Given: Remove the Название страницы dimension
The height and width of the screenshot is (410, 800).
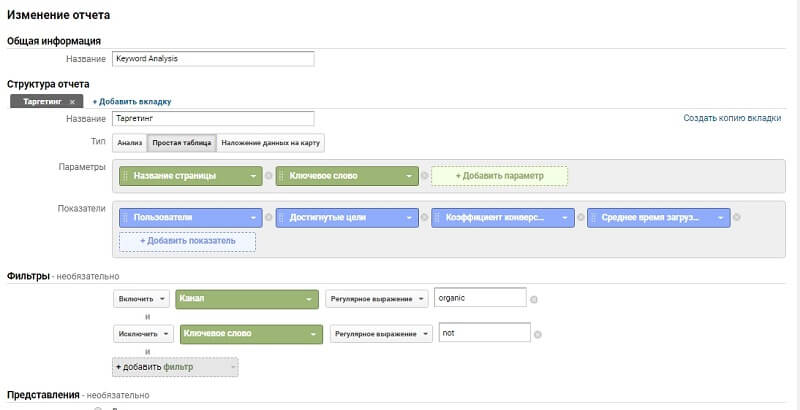Looking at the screenshot, I should click(269, 176).
